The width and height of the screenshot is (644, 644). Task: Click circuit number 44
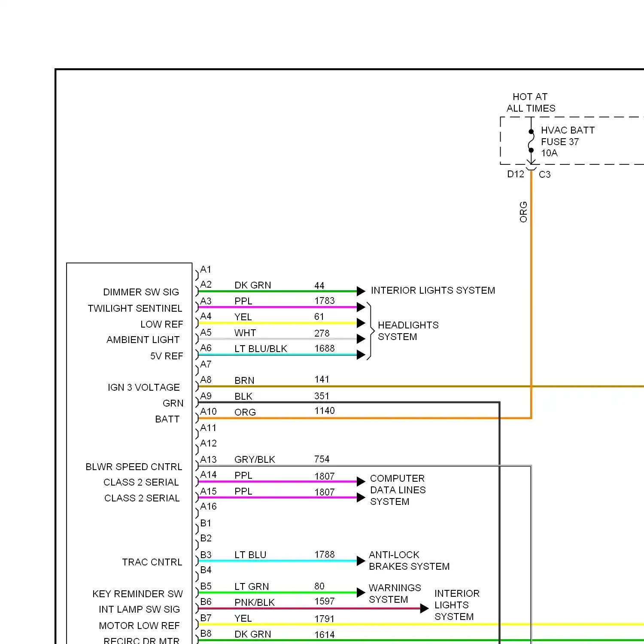tap(319, 286)
